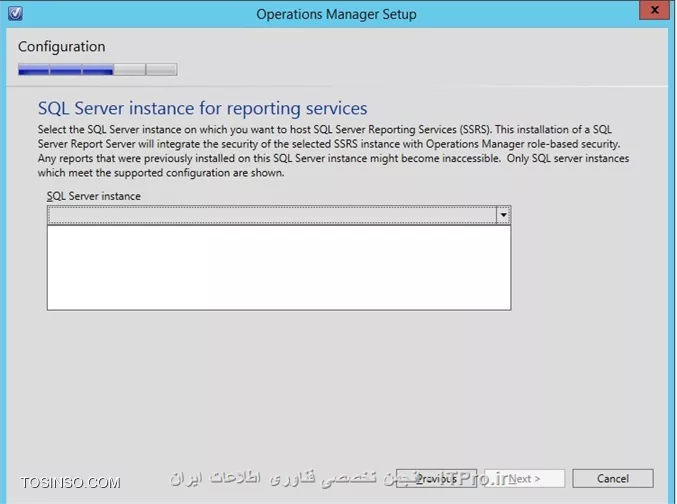Open the SQL Server instance dropdown arrow
This screenshot has height=504, width=677.
pos(503,215)
